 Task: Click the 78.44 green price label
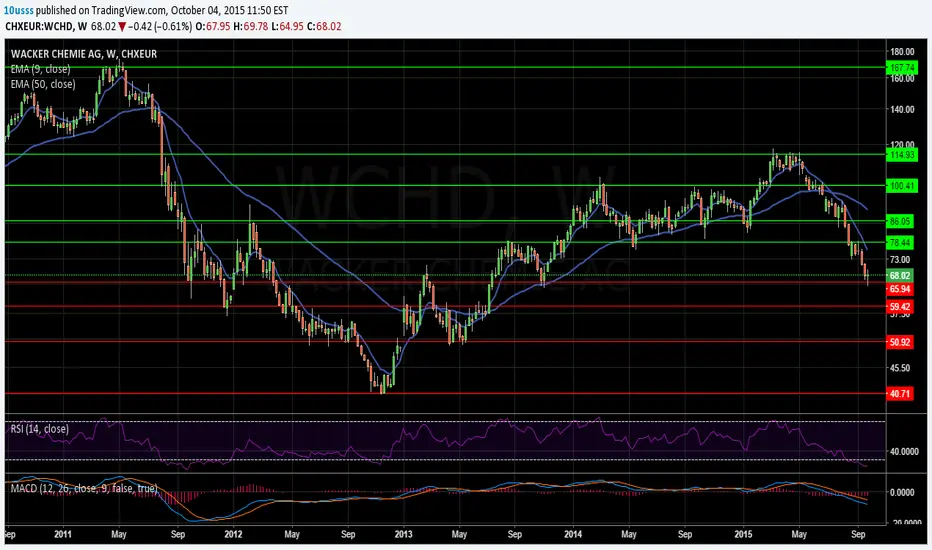coord(900,243)
